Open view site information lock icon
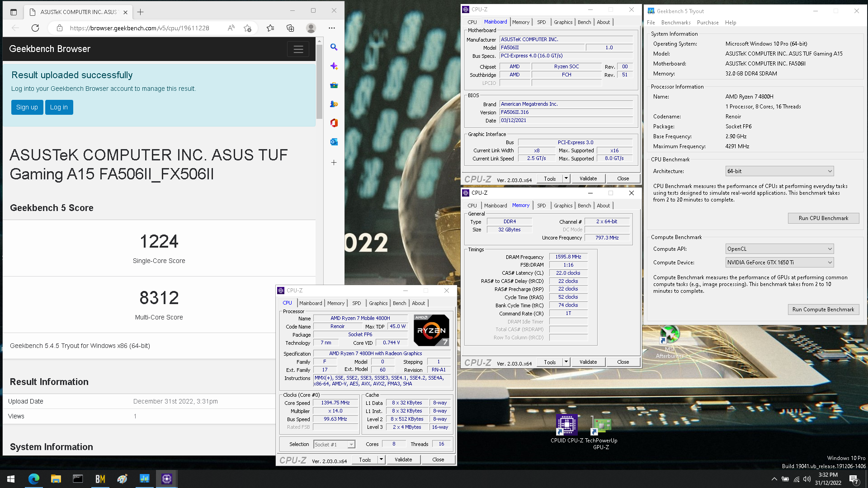Viewport: 868px width, 488px height. 59,28
